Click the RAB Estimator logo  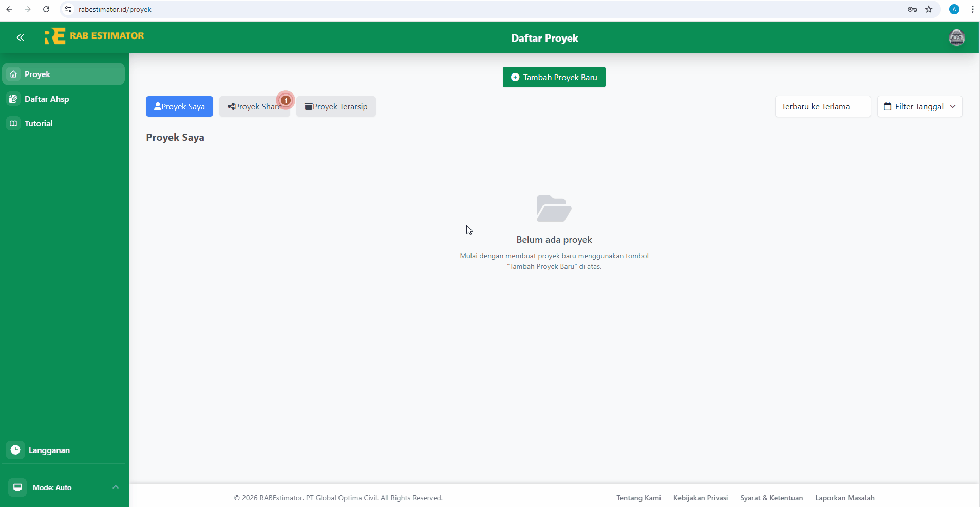coord(95,36)
